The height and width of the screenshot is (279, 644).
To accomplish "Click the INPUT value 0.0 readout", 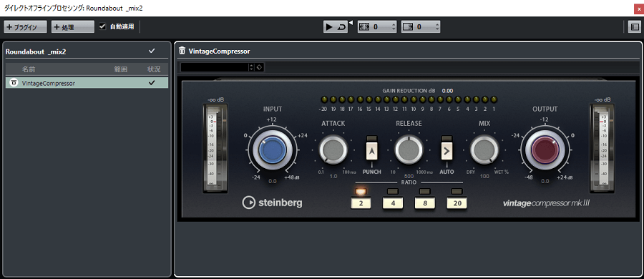I will pyautogui.click(x=273, y=181).
